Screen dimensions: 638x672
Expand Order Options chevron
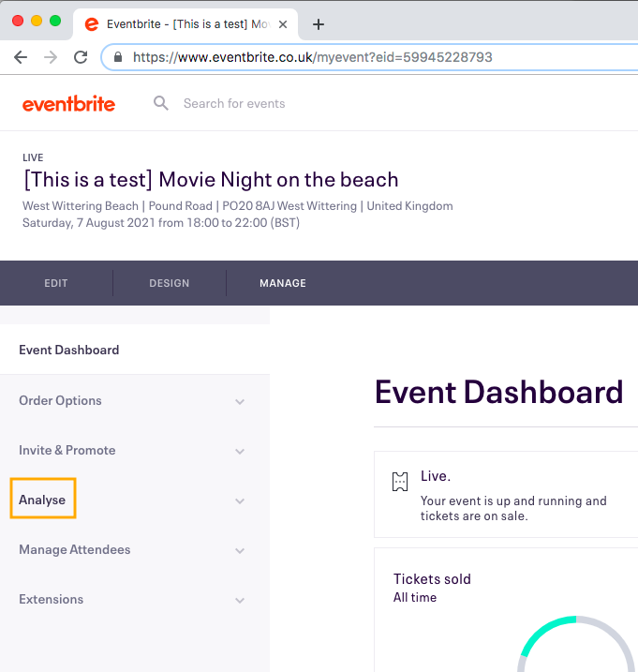pos(240,401)
